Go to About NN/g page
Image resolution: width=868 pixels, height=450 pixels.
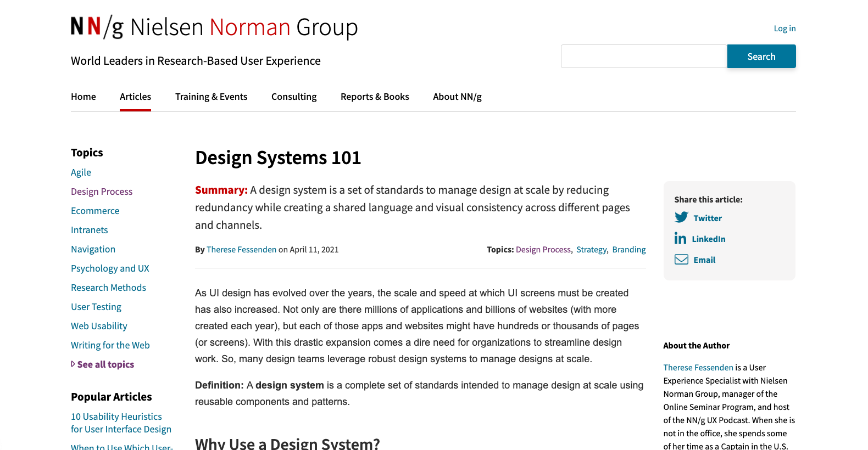[457, 97]
